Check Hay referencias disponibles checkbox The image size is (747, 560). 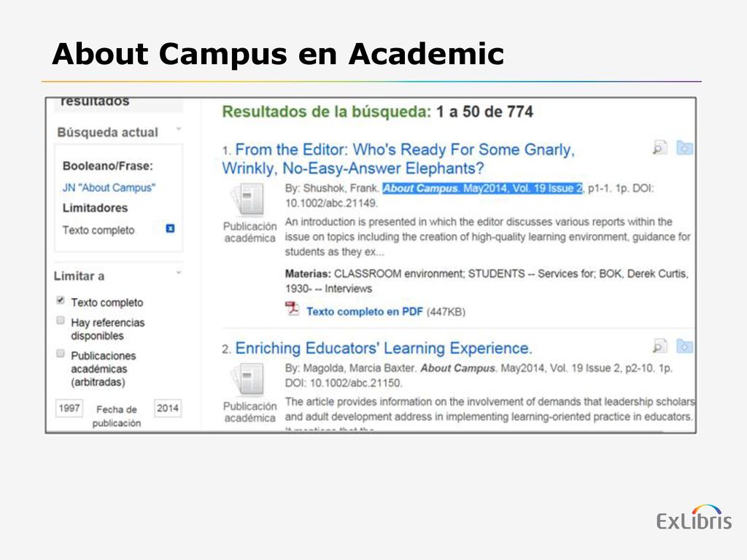coord(60,320)
